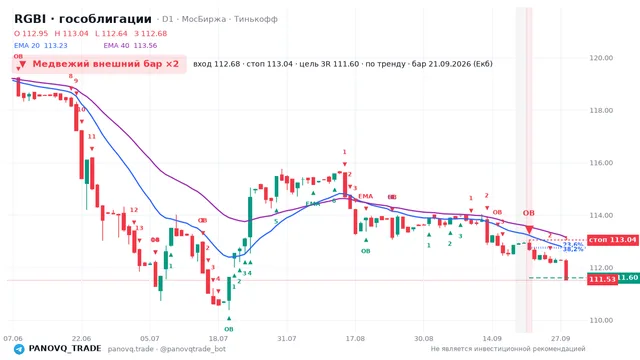
Task: Click the 31.07 date axis label
Action: pos(287,338)
